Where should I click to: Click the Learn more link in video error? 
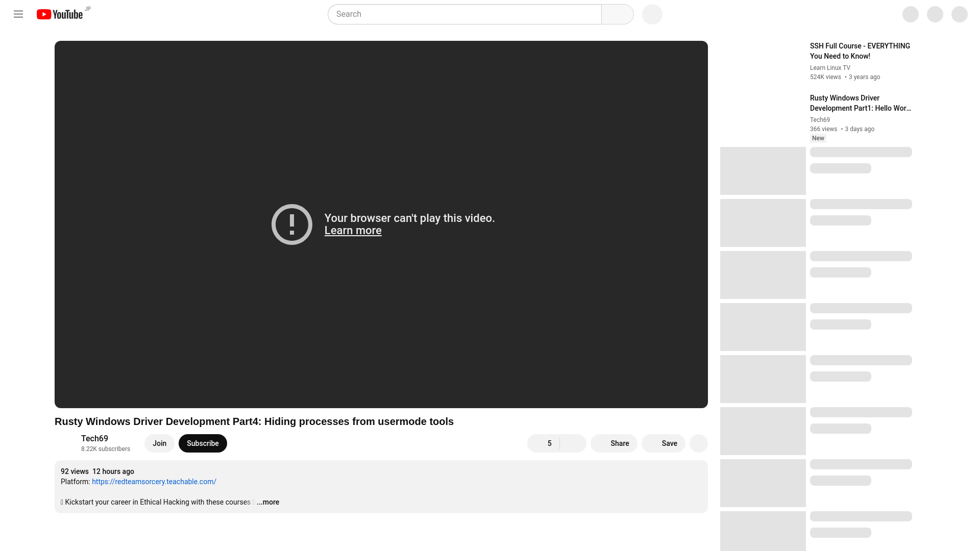tap(353, 231)
